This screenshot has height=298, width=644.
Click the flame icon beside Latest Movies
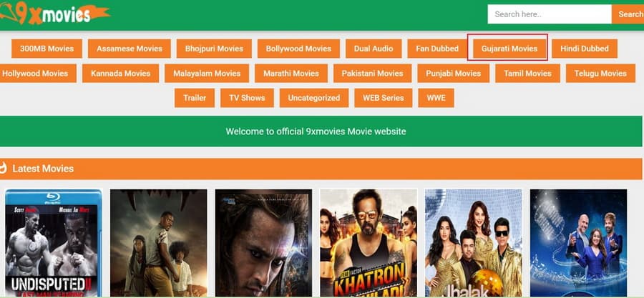4,169
